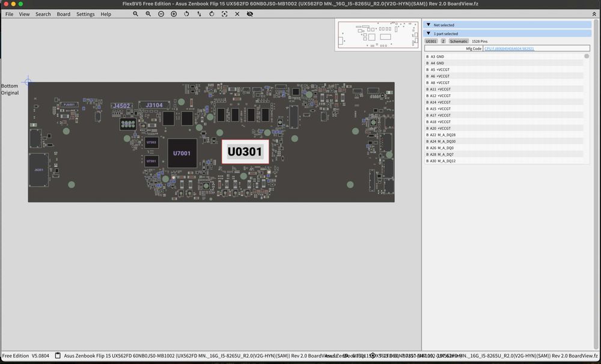Rotate board counter-clockwise with toolbar icon
Viewport: 601px width, 364px height.
[186, 14]
